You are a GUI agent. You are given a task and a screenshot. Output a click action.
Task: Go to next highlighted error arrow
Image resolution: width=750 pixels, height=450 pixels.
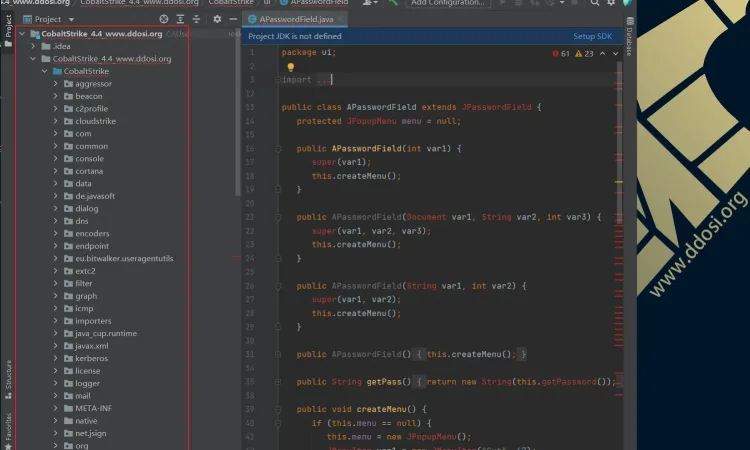(x=616, y=54)
